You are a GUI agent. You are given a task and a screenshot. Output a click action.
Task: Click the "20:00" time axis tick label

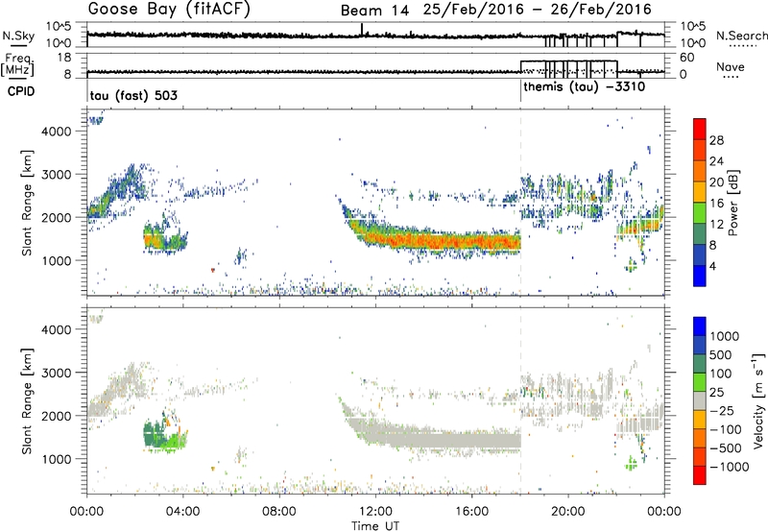(x=567, y=512)
